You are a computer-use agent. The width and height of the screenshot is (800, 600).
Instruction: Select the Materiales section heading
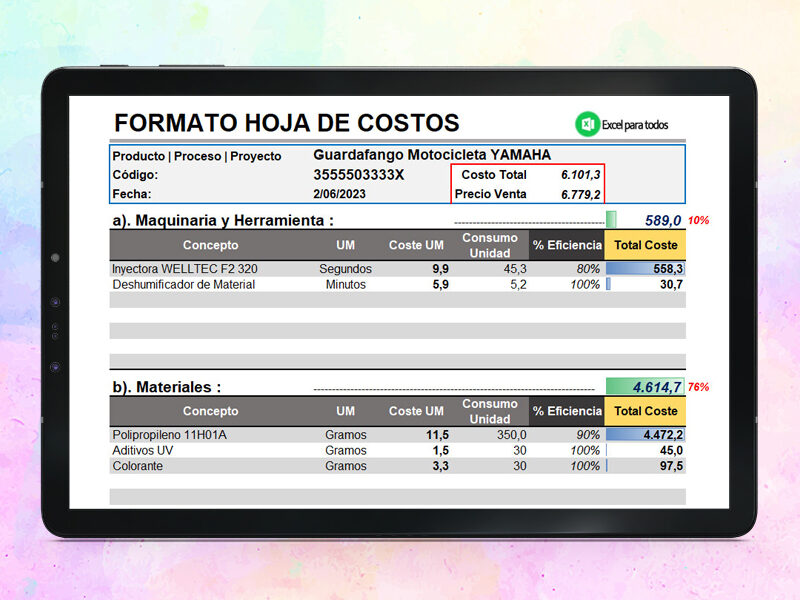167,387
